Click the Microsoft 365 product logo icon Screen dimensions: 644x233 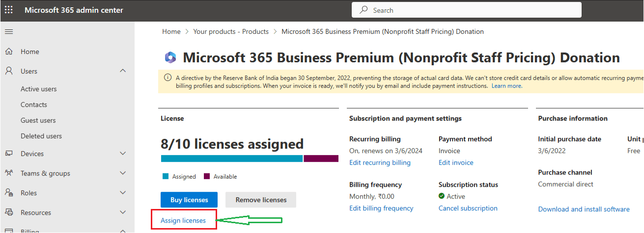(170, 58)
